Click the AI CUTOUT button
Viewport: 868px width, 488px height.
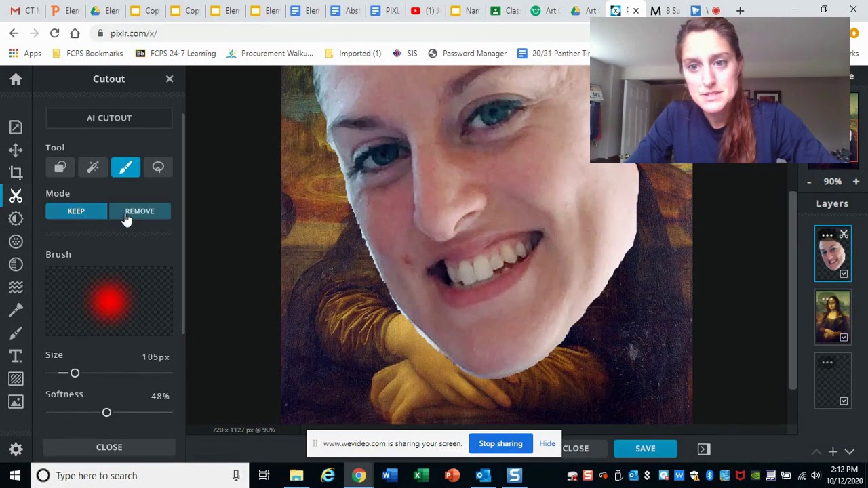(109, 118)
